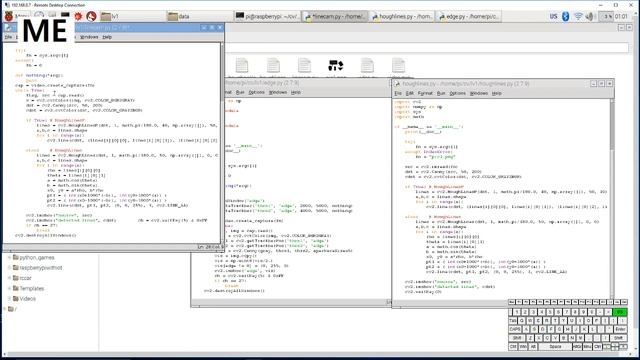The height and width of the screenshot is (360, 640).
Task: Click the CPU usage monitor in the panel
Action: (x=606, y=16)
